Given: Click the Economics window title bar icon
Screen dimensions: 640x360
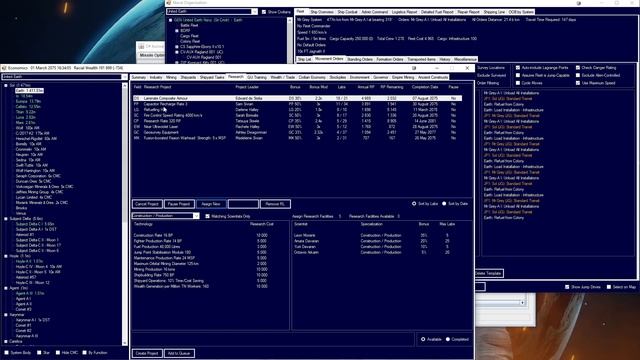Looking at the screenshot, I should 4,68.
